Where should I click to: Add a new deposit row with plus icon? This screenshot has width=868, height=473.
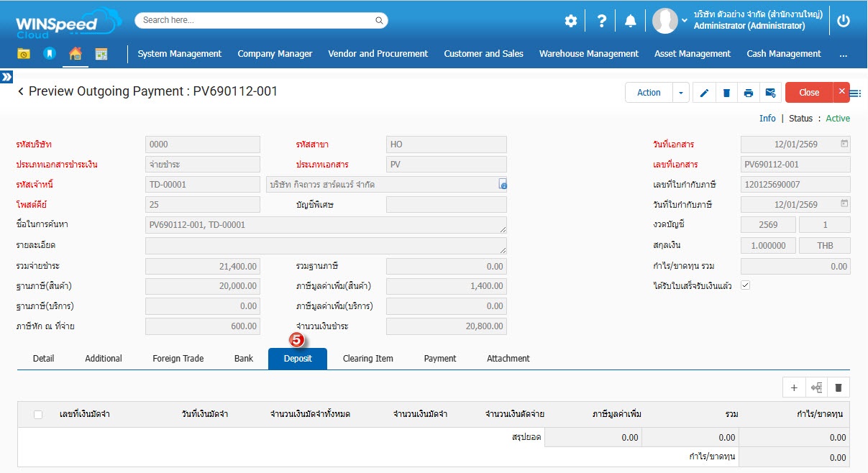[x=794, y=387]
